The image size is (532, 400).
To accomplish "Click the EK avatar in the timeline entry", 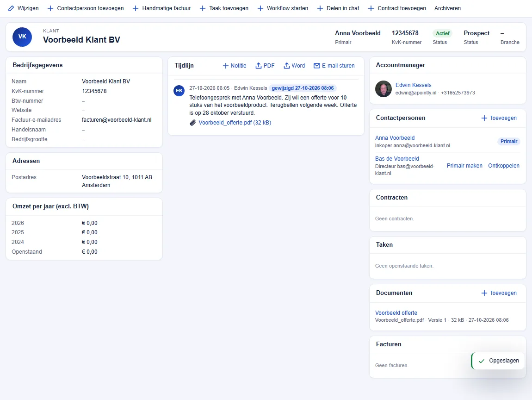I will tap(179, 91).
